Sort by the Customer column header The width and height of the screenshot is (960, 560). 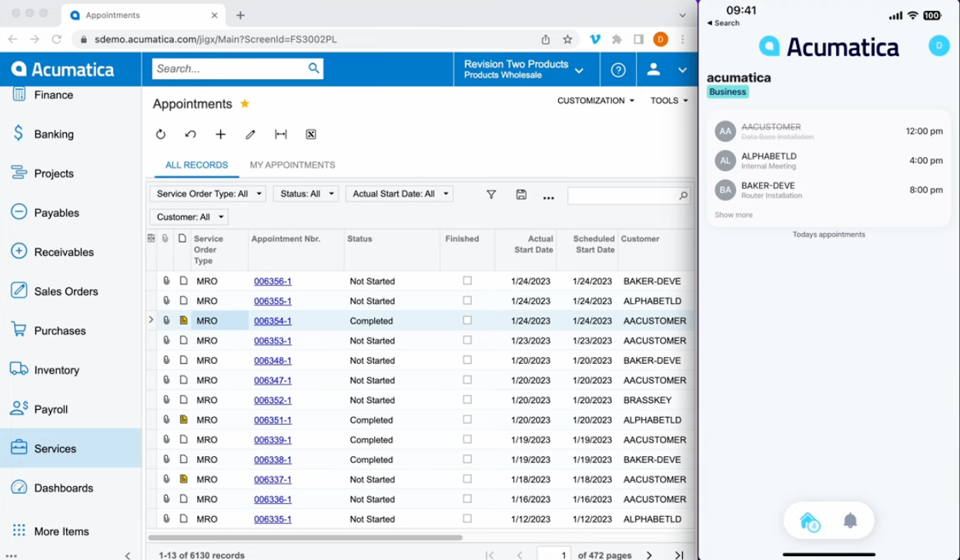[x=640, y=238]
